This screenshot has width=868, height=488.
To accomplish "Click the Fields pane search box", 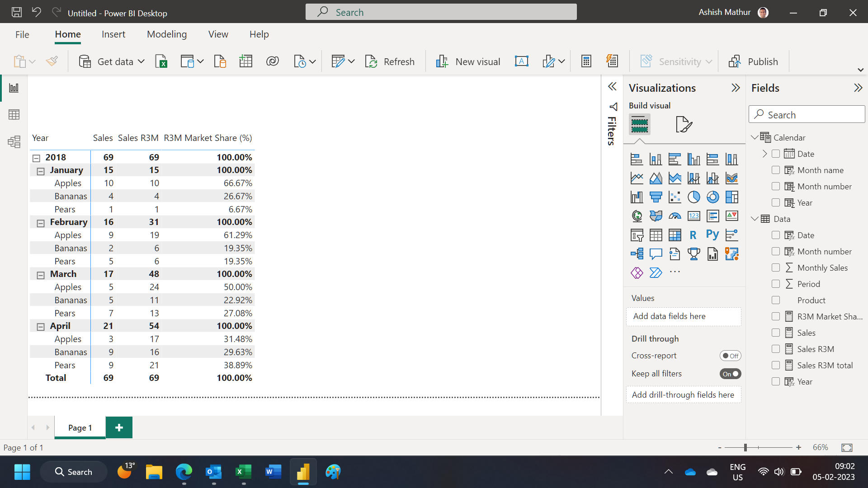I will (x=807, y=114).
